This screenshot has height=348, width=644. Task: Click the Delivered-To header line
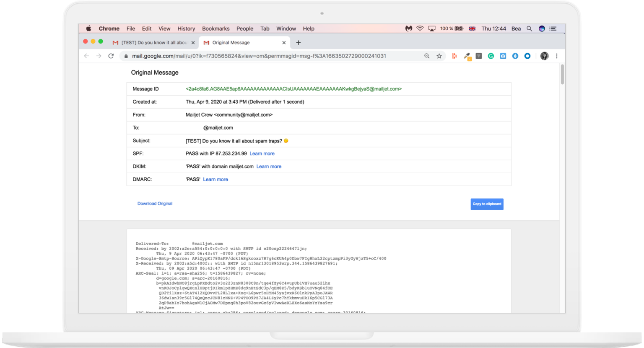(179, 244)
